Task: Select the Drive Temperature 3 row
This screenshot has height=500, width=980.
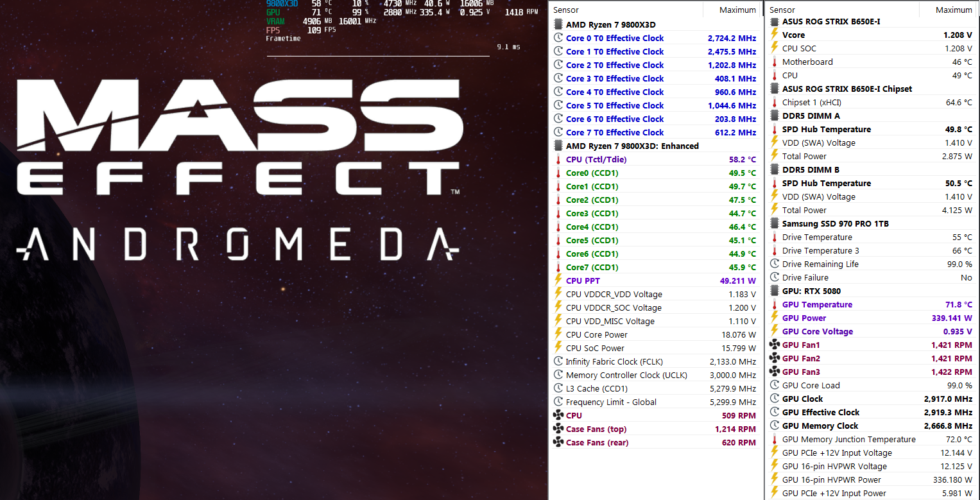Action: click(871, 250)
